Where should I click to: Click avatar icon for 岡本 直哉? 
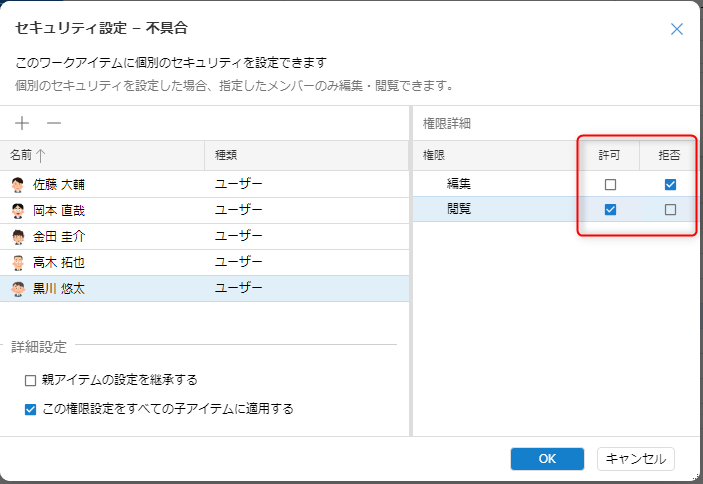[x=18, y=211]
